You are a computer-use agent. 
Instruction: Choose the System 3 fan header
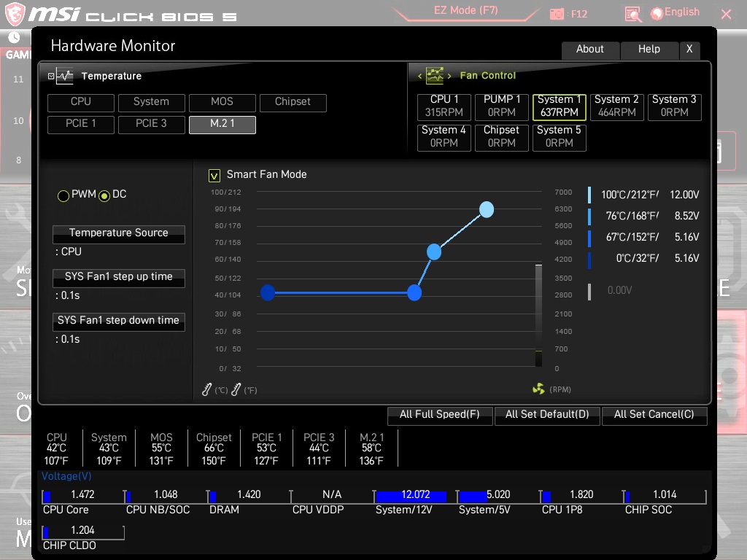[675, 106]
